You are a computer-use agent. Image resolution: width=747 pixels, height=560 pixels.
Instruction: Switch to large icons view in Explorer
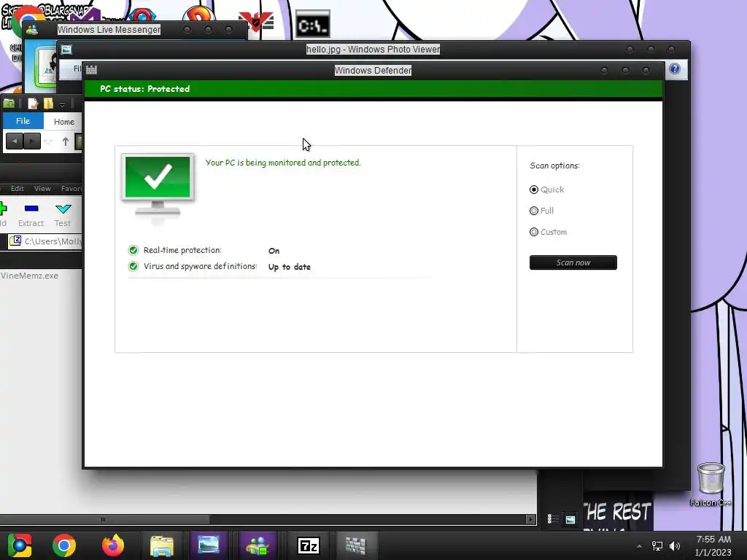click(x=570, y=519)
